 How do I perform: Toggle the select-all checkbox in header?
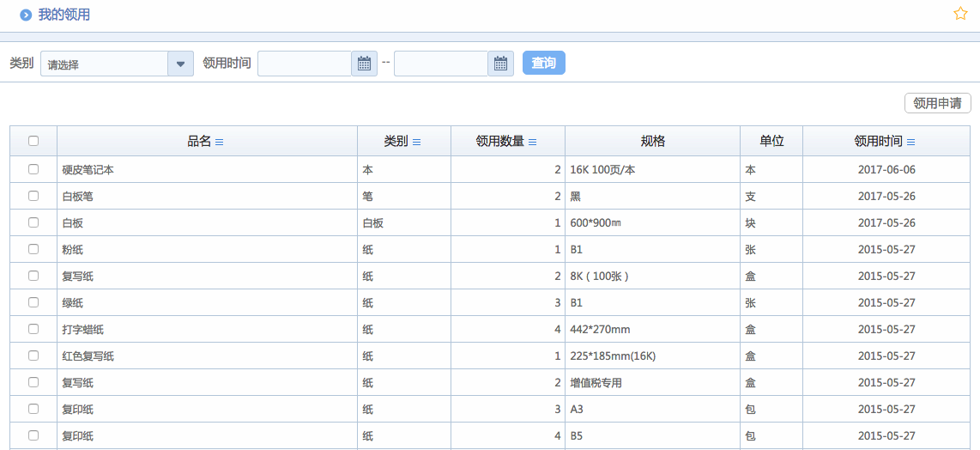(x=33, y=142)
